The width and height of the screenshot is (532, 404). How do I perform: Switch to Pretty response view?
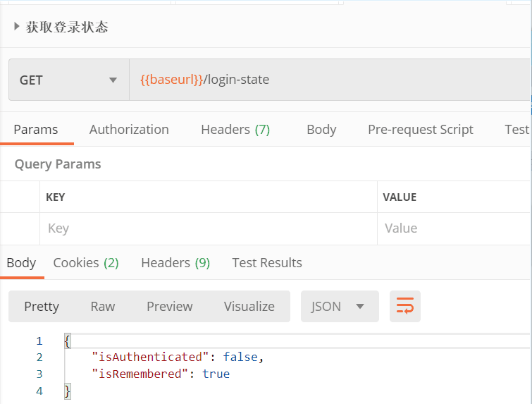(42, 306)
